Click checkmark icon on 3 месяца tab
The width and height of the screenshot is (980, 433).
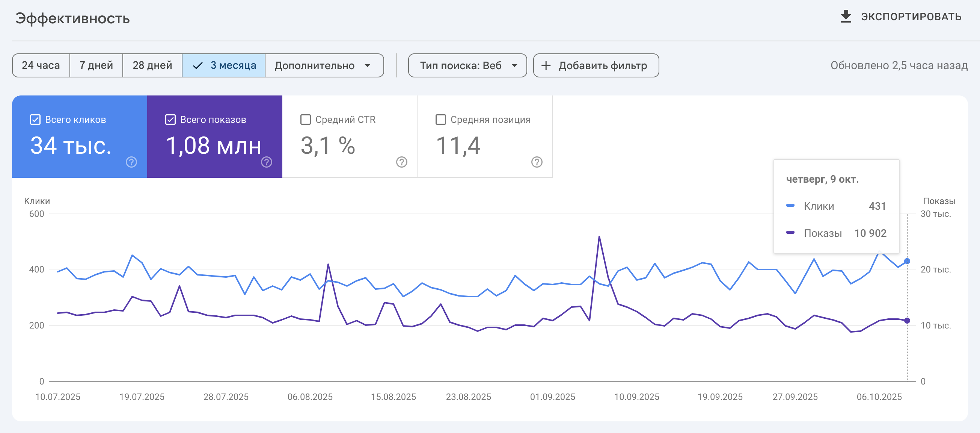click(x=198, y=66)
